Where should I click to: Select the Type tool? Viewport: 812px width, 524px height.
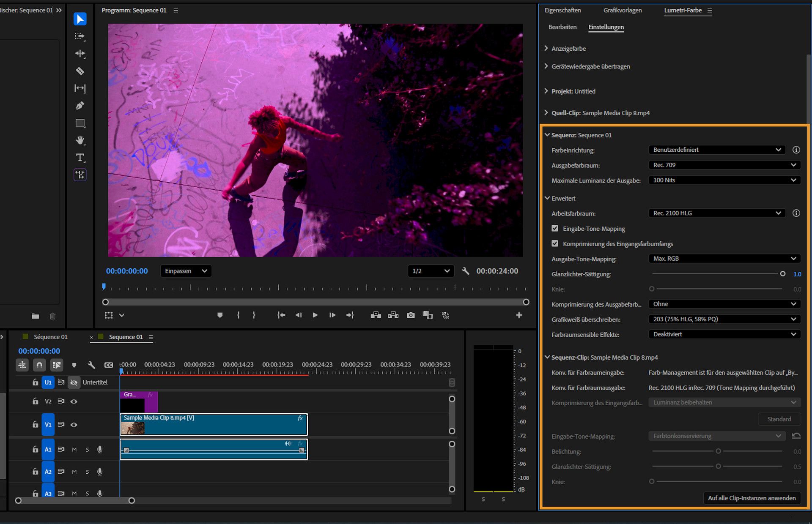pos(80,157)
